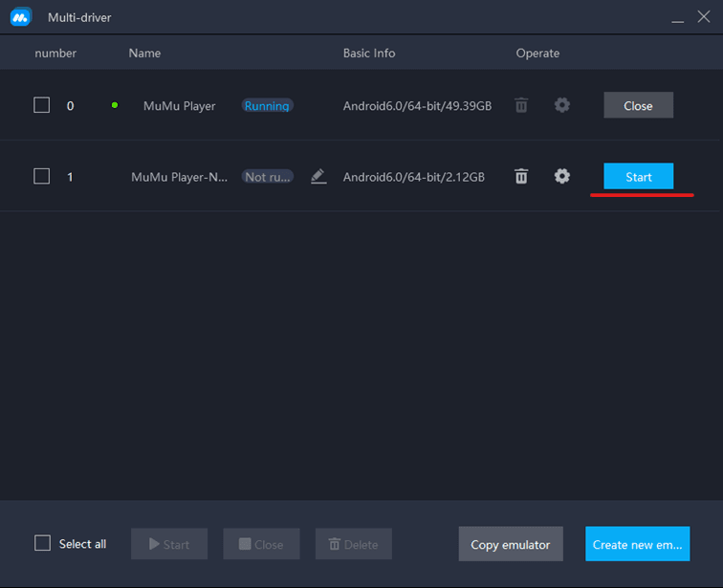
Task: Click the batch Start button at bottom
Action: click(x=169, y=544)
